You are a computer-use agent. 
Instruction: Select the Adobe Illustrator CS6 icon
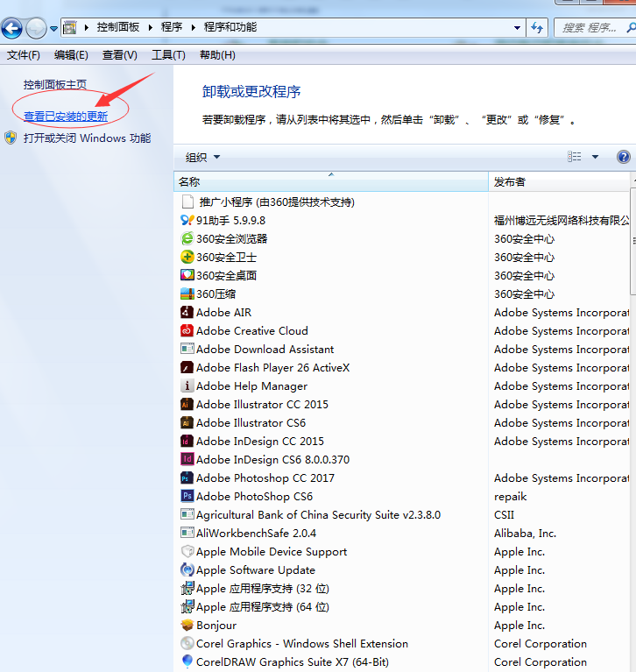187,422
